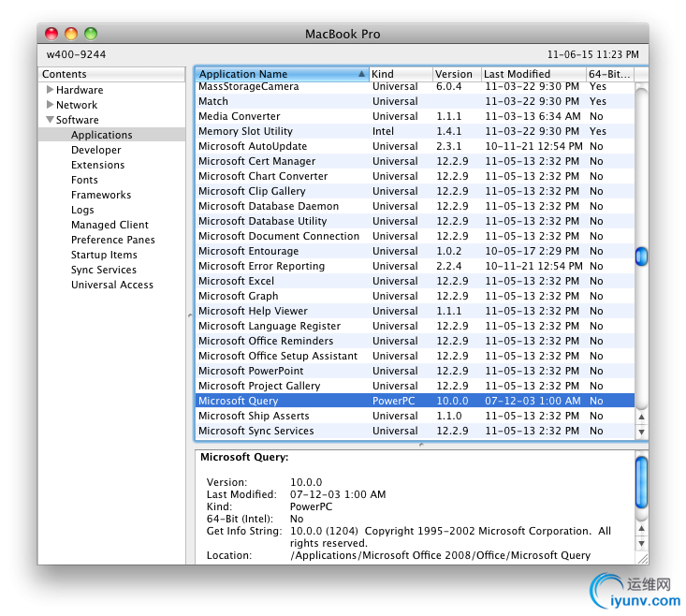Click the details pane scrollbar thumb

[641, 482]
